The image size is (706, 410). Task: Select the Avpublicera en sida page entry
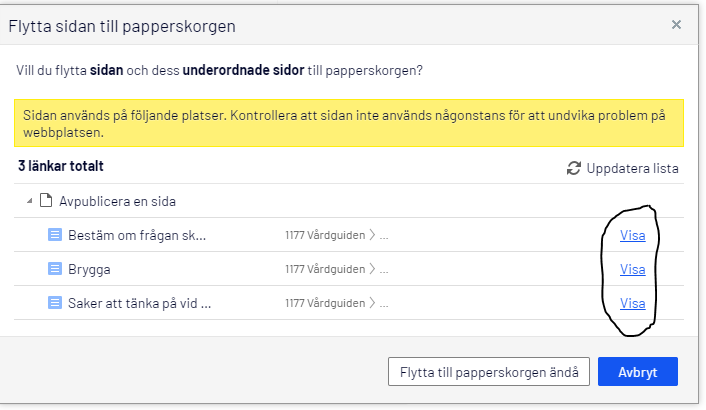click(118, 202)
